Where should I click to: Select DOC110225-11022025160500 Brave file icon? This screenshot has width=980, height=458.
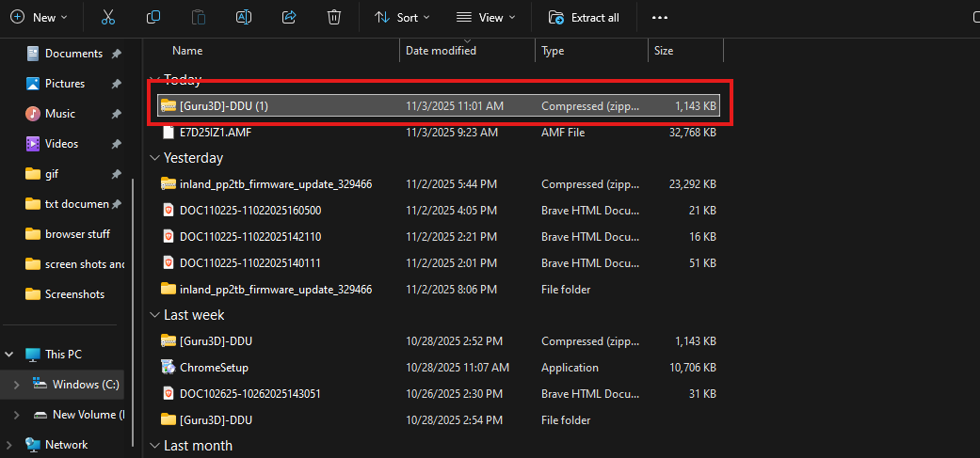pos(169,211)
